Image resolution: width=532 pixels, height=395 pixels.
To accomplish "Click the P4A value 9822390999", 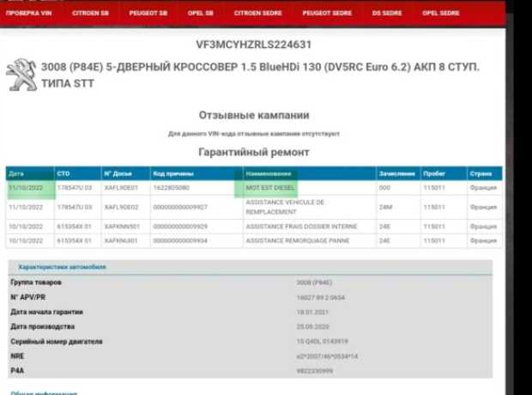I will click(315, 371).
